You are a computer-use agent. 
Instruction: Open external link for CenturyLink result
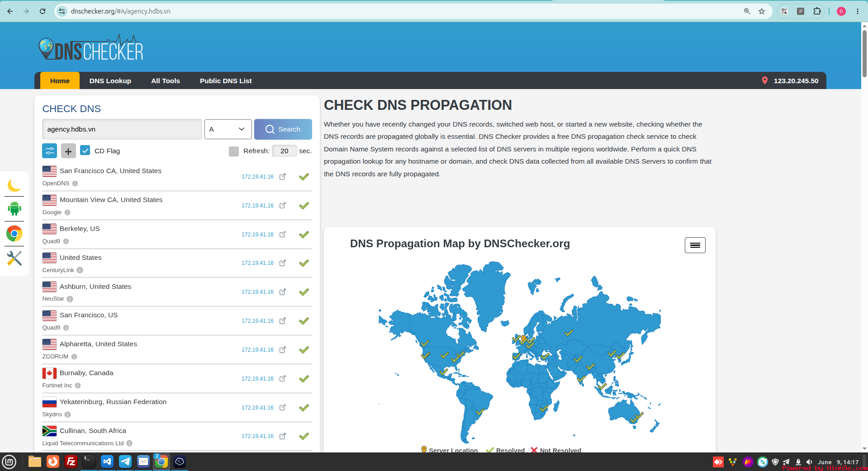click(283, 263)
